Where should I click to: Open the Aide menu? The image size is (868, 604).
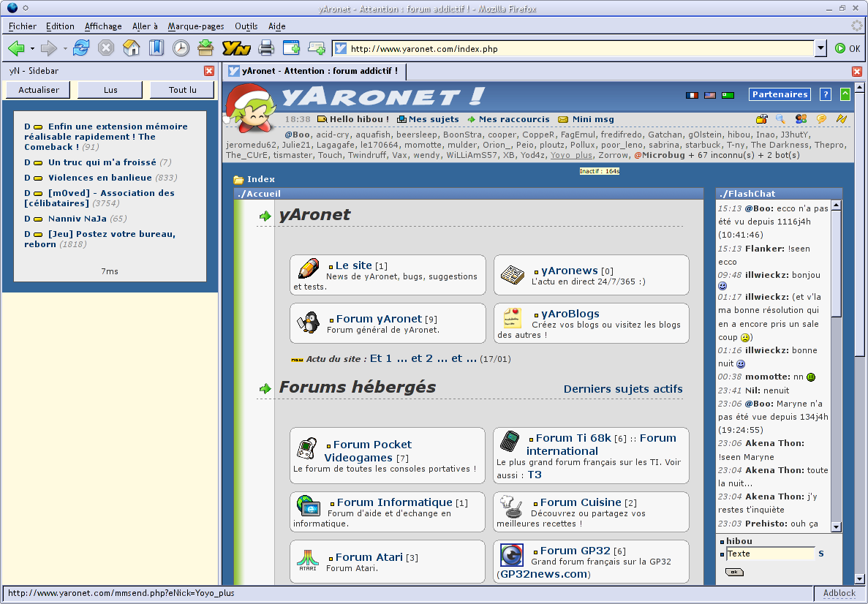point(277,26)
